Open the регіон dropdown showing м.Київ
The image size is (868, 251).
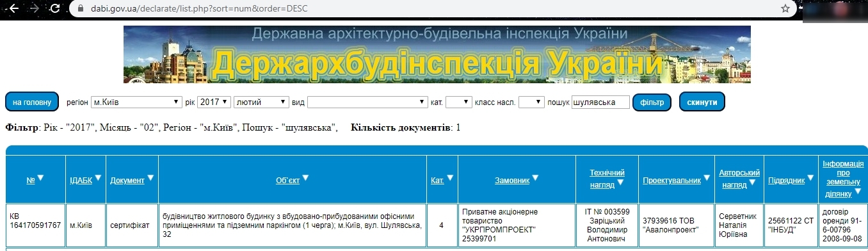pyautogui.click(x=136, y=102)
